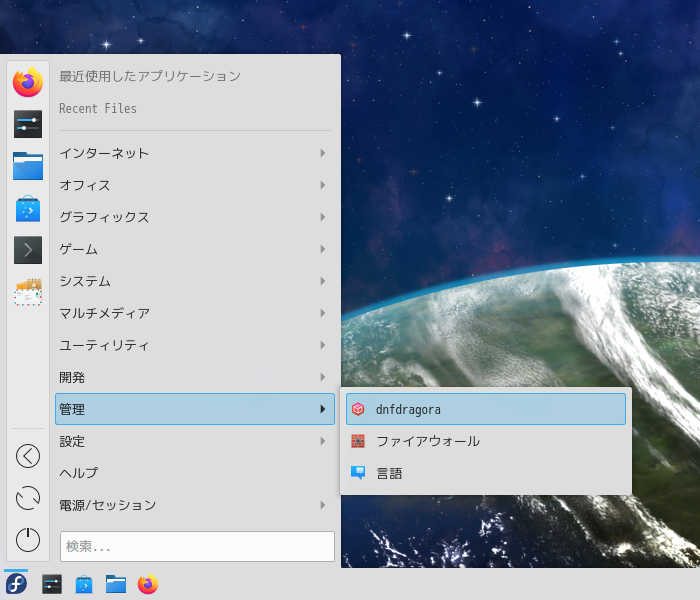Expand 電源/セッション category arrow

pyautogui.click(x=323, y=505)
